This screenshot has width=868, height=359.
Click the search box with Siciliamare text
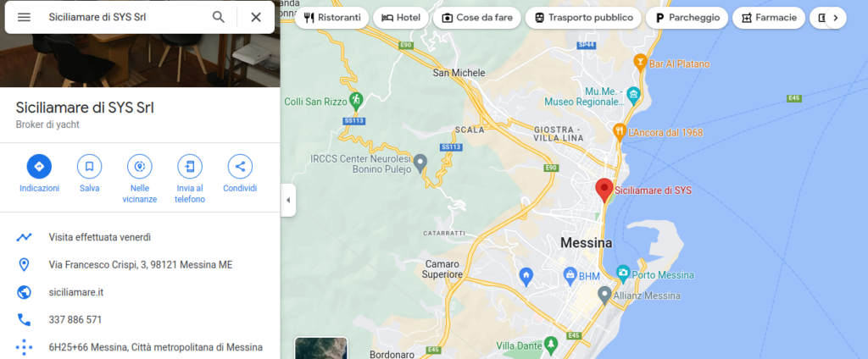125,17
